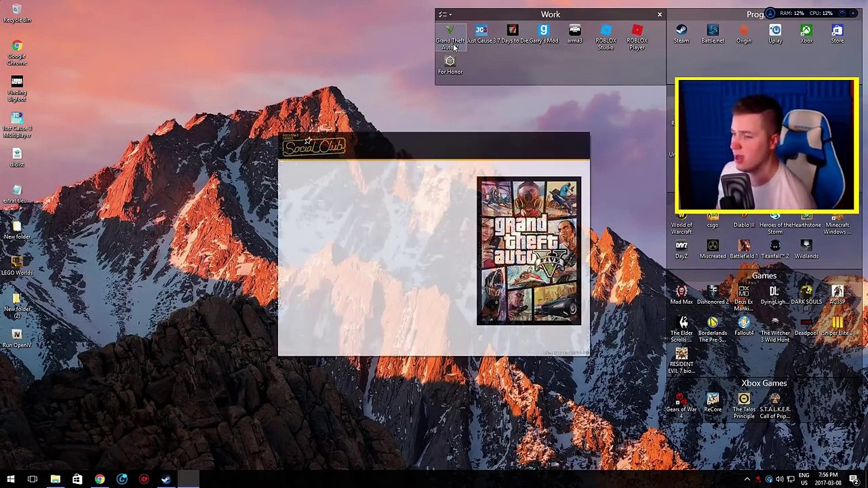Launch the AC3SP shortcut
Screen dimensions: 868x488
[x=837, y=295]
